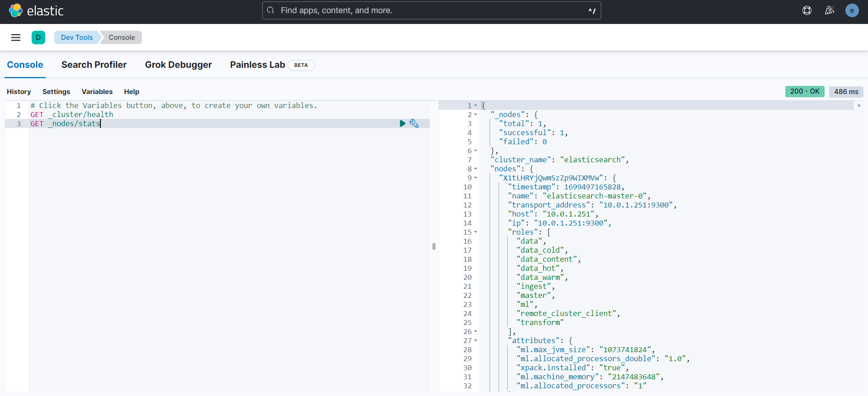Open the user avatar menu
Image resolution: width=868 pixels, height=396 pixels.
click(852, 10)
